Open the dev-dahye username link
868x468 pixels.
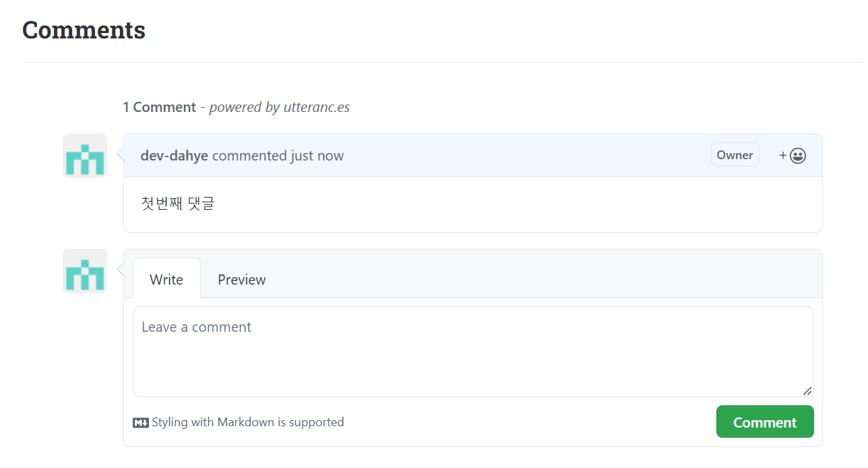point(174,156)
